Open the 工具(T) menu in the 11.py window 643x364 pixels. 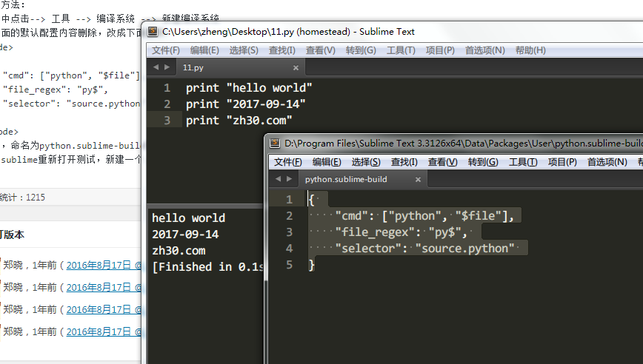[x=401, y=50]
